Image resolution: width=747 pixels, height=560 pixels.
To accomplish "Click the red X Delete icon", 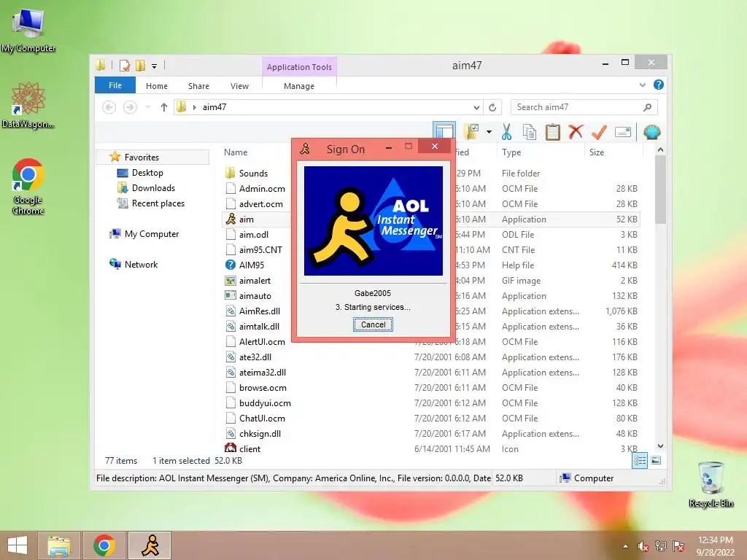I will [576, 131].
